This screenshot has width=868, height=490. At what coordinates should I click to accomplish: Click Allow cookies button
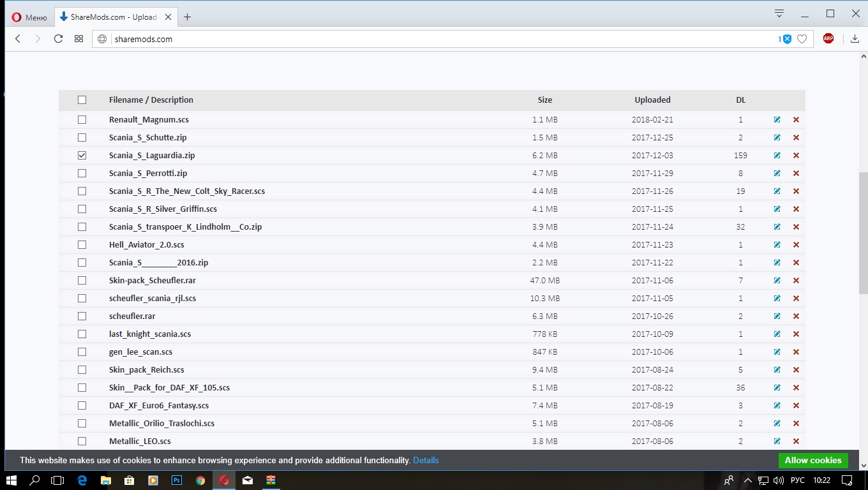(812, 460)
